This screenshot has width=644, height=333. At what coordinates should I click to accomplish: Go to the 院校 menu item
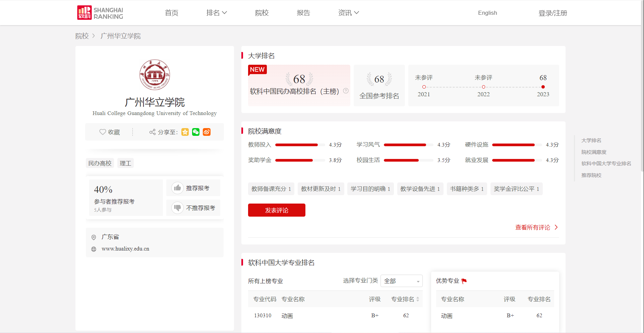262,13
